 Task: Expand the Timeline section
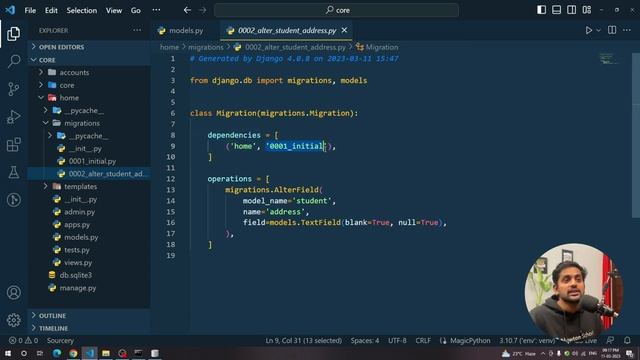pos(53,328)
